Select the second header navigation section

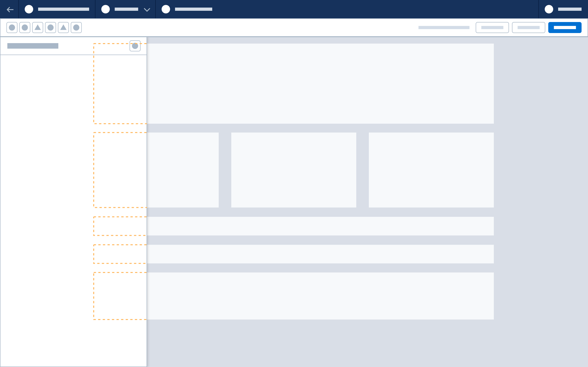click(x=125, y=9)
